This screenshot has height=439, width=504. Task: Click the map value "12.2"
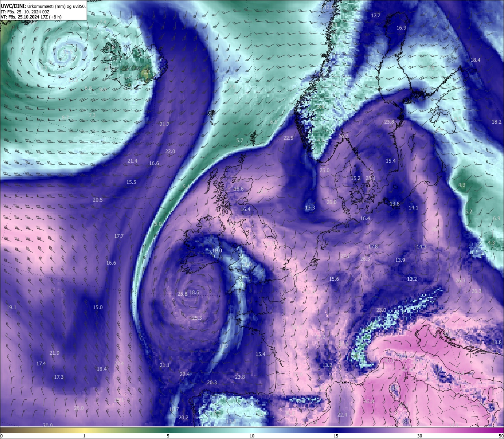tap(412, 279)
